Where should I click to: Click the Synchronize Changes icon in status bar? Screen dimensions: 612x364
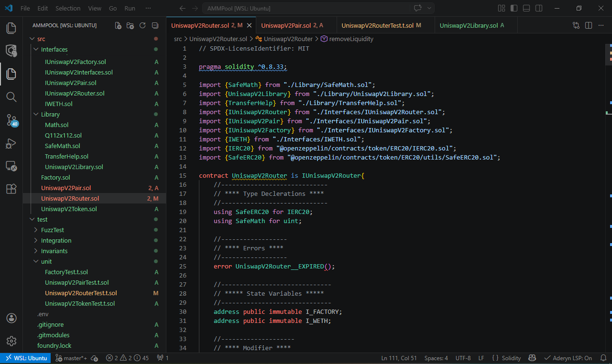pos(94,358)
